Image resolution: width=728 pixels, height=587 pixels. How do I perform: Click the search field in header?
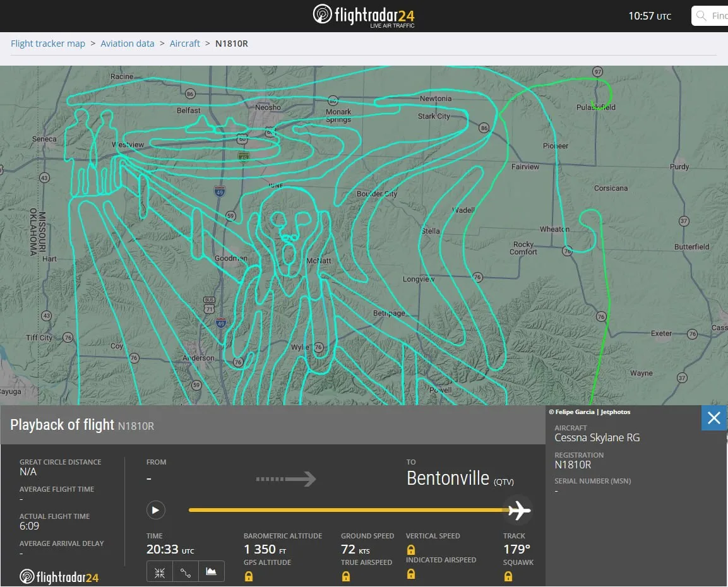[x=710, y=16]
